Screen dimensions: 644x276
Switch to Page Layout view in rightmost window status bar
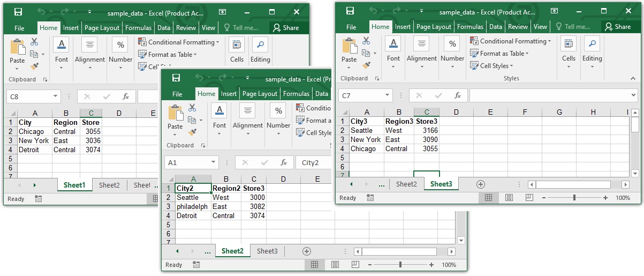coord(509,198)
